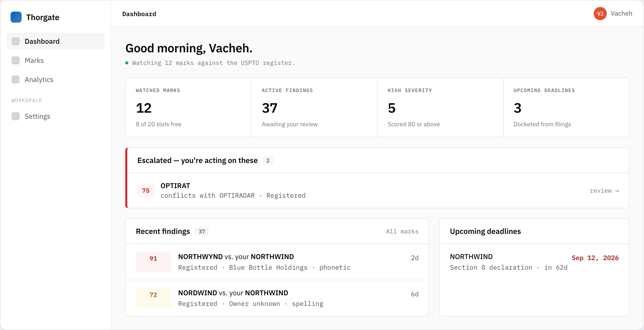Click the 72 severity score badge
The image size is (644, 330).
coord(153,298)
